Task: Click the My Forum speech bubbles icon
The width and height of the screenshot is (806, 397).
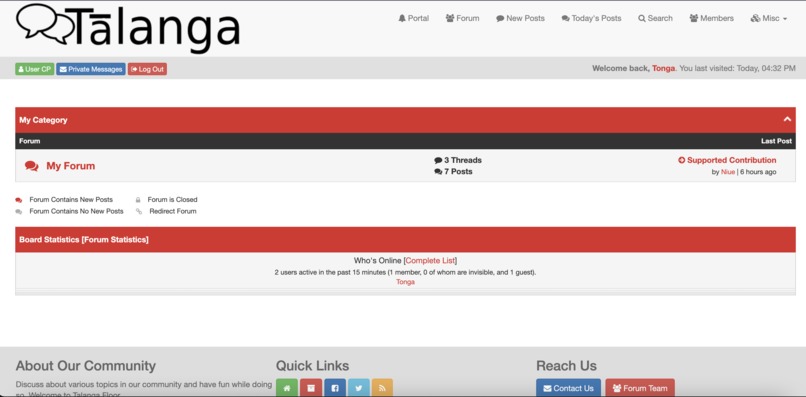Action: [x=31, y=166]
